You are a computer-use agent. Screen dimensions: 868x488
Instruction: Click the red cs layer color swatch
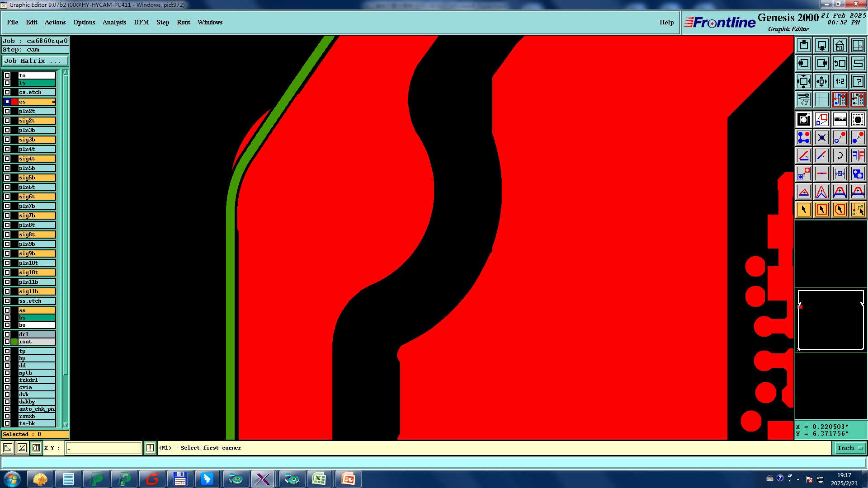point(14,102)
